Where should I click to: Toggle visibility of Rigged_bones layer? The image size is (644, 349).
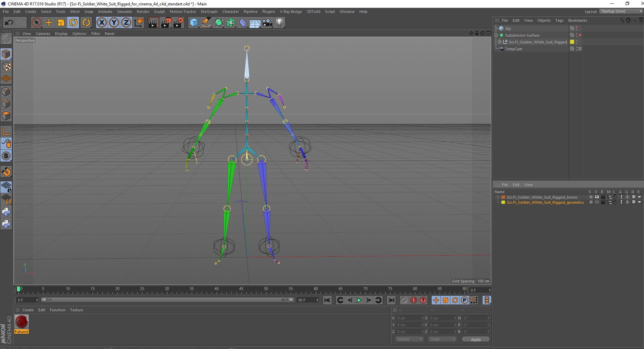tap(597, 197)
